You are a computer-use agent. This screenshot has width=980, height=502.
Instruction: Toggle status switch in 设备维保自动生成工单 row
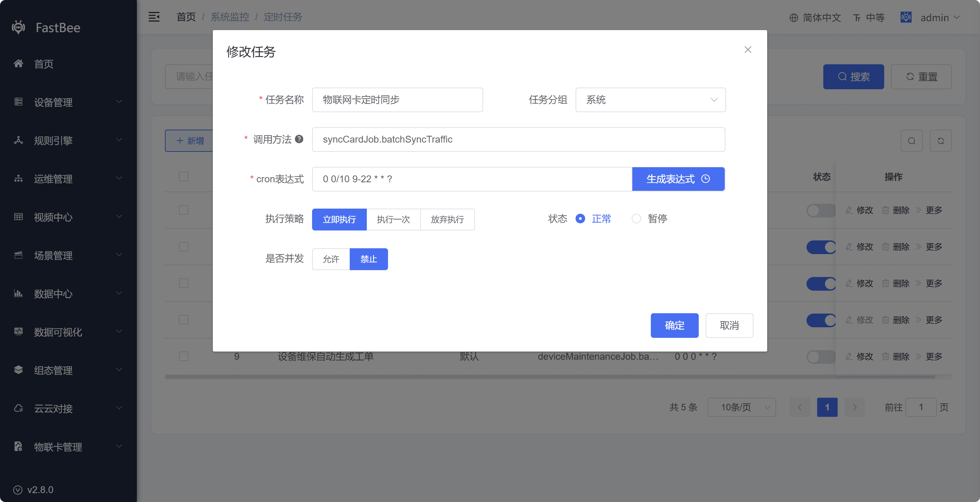[x=821, y=357]
